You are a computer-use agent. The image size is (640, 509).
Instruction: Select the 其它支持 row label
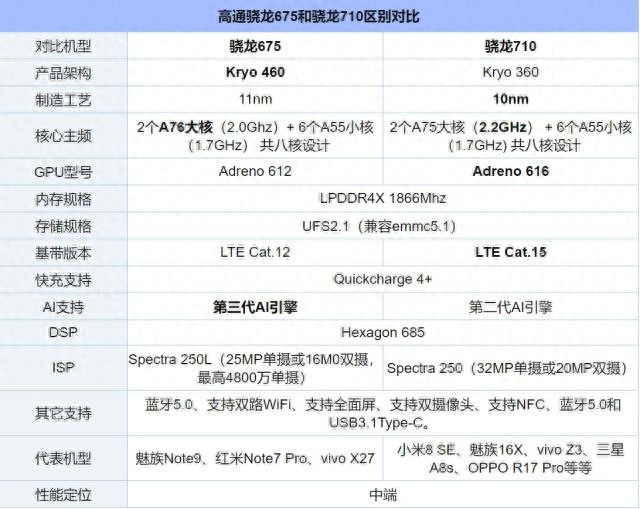click(63, 413)
